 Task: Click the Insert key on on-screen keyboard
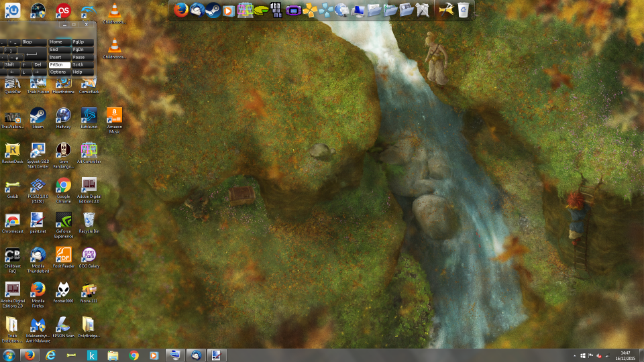tap(60, 58)
